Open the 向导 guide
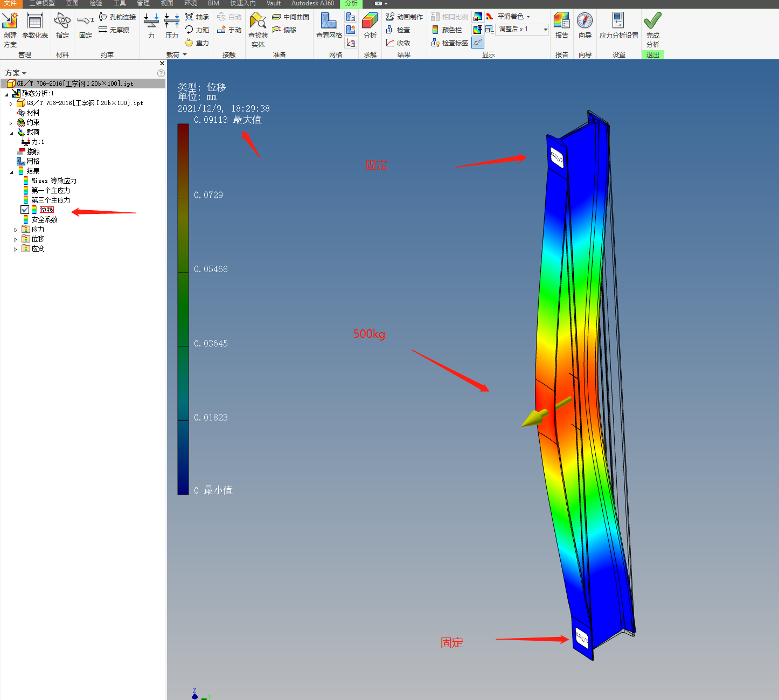Screen dimensions: 779x700 [585, 26]
